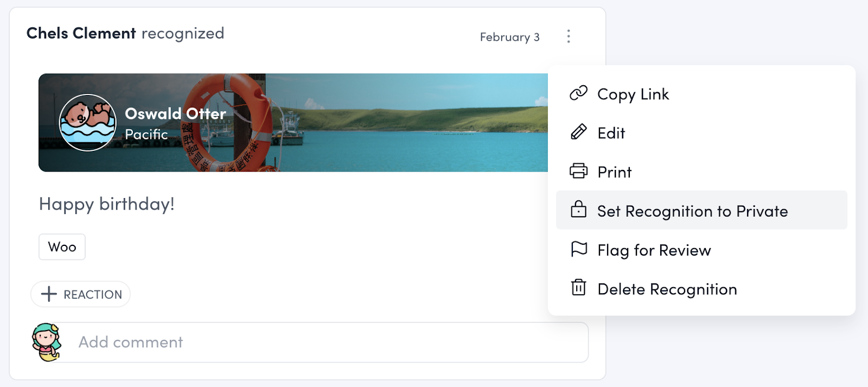Choose Delete Recognition from the menu
The width and height of the screenshot is (868, 387).
click(667, 289)
